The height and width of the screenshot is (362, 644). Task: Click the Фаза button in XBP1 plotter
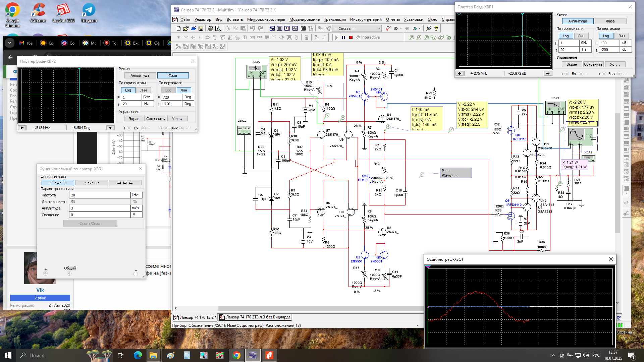(610, 21)
